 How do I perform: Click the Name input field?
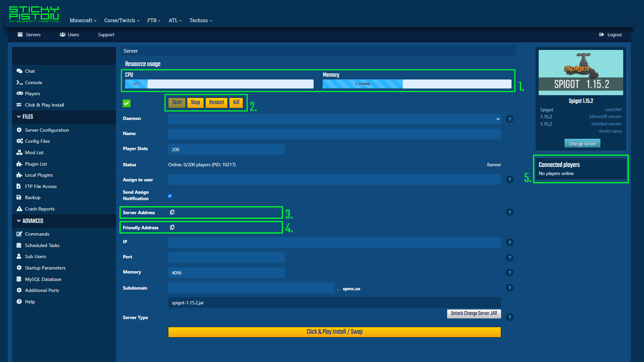click(x=334, y=134)
